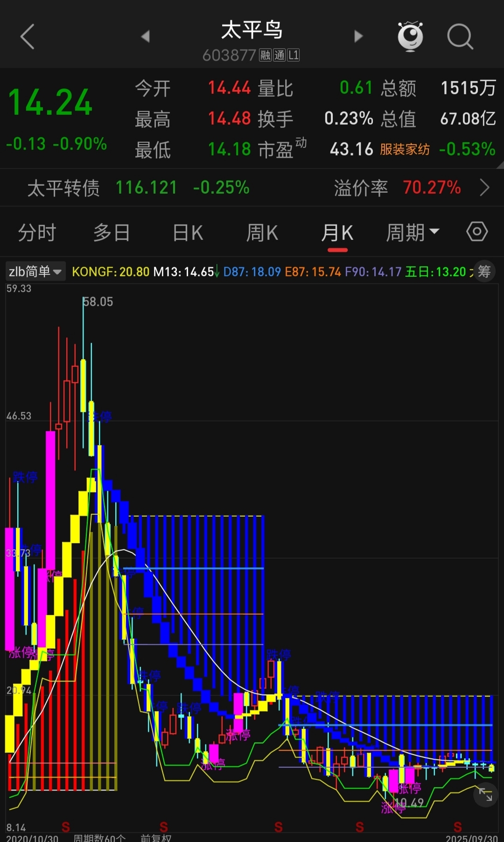Screen dimensions: 504x842
Task: Switch to 日K tab
Action: click(x=188, y=232)
